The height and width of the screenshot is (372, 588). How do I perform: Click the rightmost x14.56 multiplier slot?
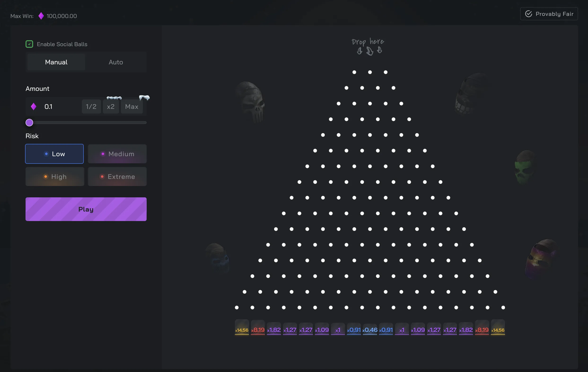pos(498,327)
